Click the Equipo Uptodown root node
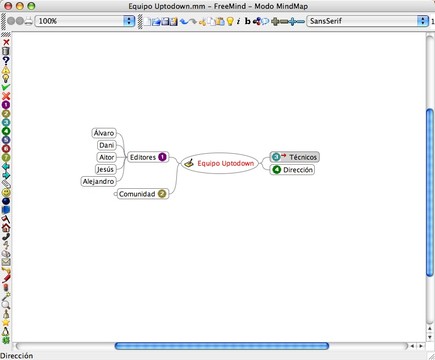 point(220,163)
